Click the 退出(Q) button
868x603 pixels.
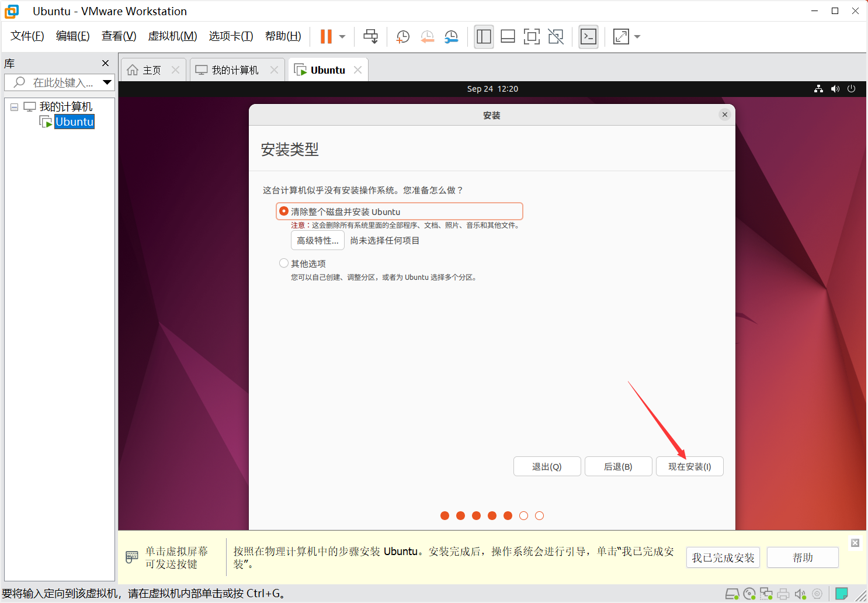coord(547,467)
